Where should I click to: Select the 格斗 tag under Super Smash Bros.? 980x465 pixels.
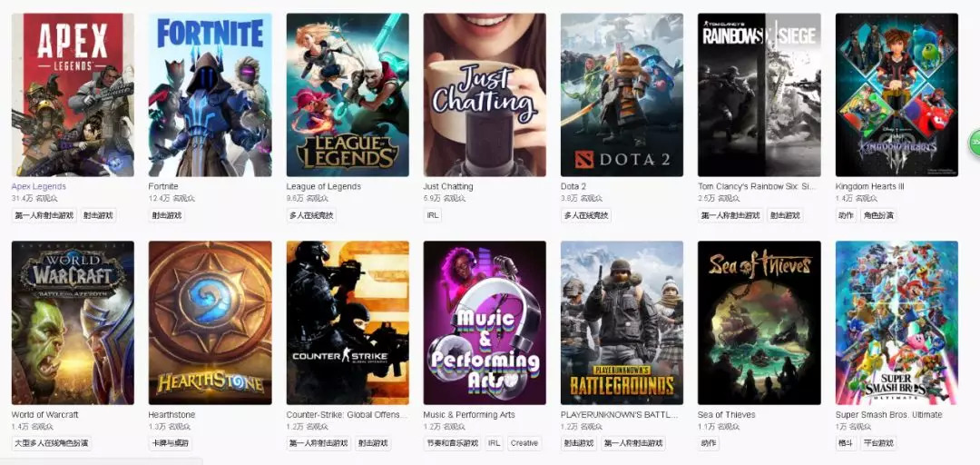[x=846, y=443]
